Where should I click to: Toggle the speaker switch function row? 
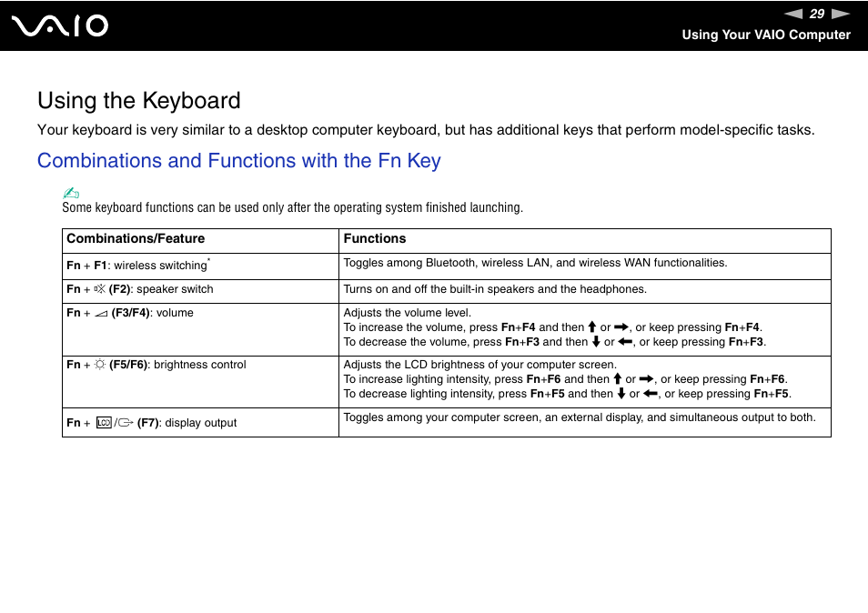[200, 291]
